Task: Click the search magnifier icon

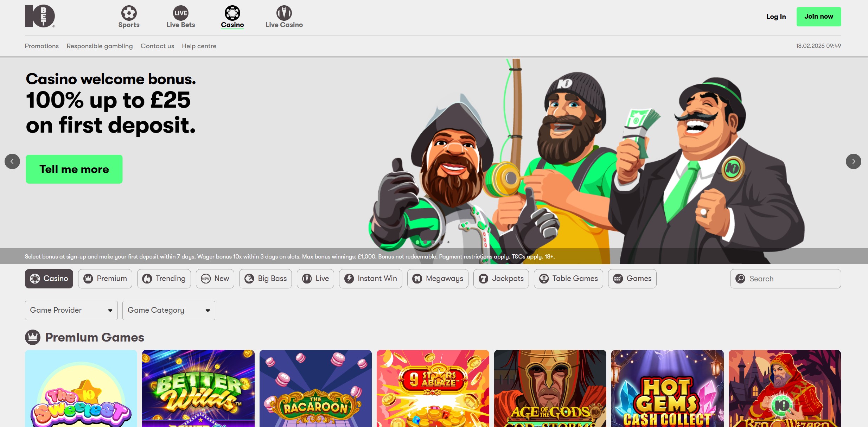Action: click(x=740, y=279)
